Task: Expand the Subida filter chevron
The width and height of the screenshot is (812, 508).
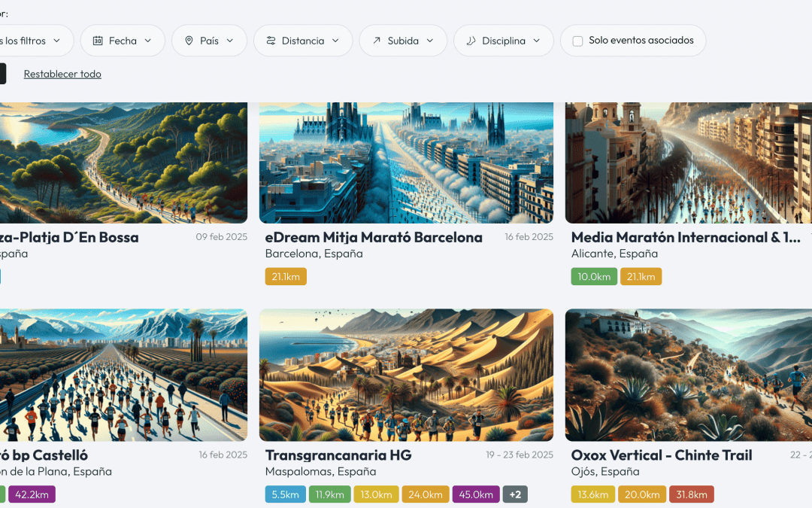Action: [430, 41]
